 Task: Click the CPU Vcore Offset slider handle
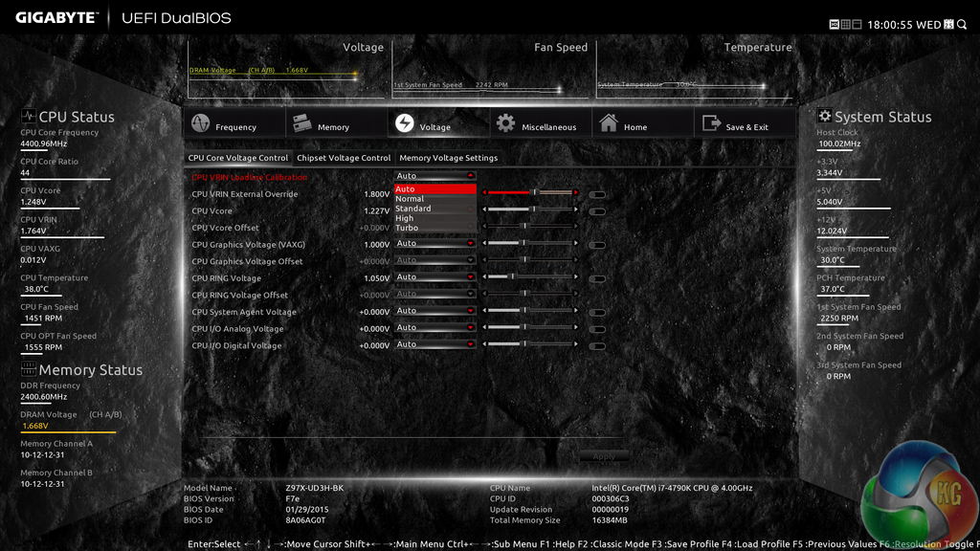point(525,226)
